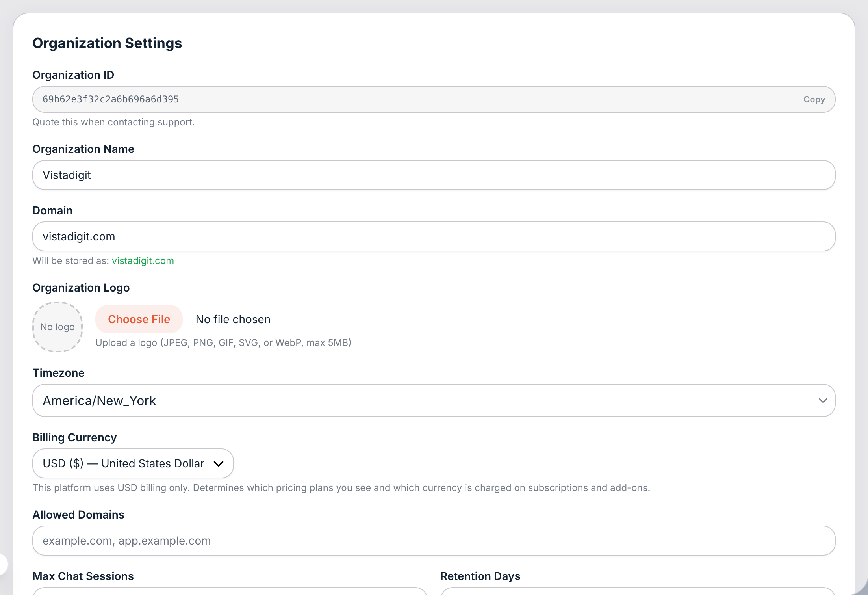
Task: Click the green vistadigit.com stored-as text
Action: pos(143,261)
